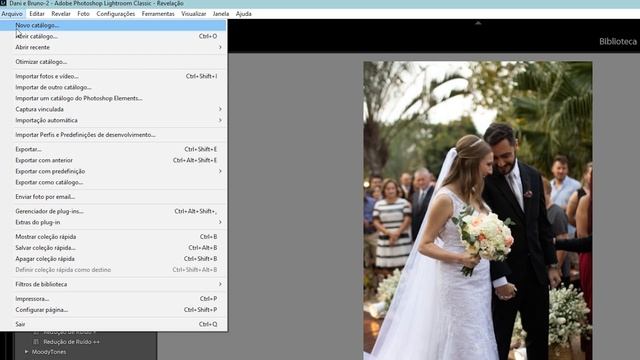Screen dimensions: 640x360
Task: Select Salvar coleção rápida...
Action: click(x=113, y=248)
